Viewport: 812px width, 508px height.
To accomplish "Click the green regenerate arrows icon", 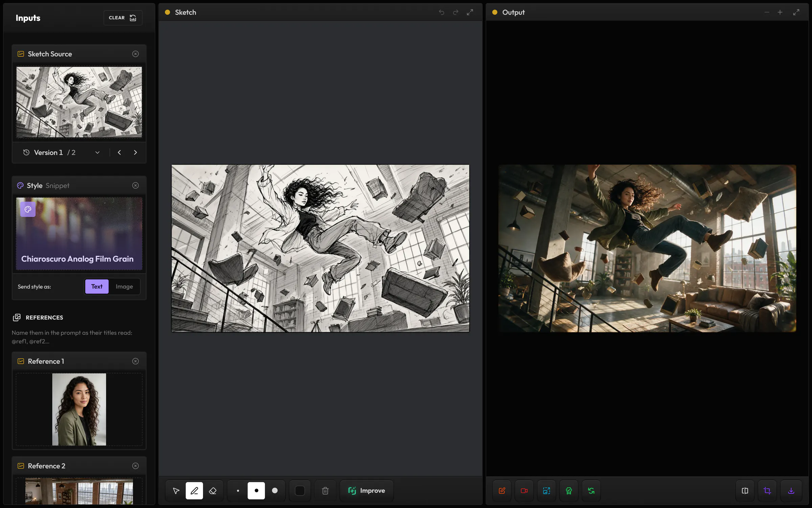I will point(591,490).
